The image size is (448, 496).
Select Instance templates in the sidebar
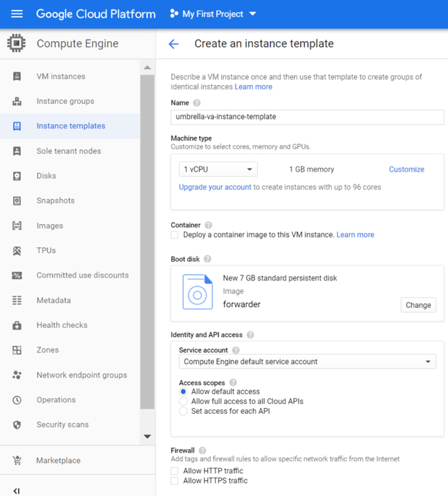click(70, 126)
